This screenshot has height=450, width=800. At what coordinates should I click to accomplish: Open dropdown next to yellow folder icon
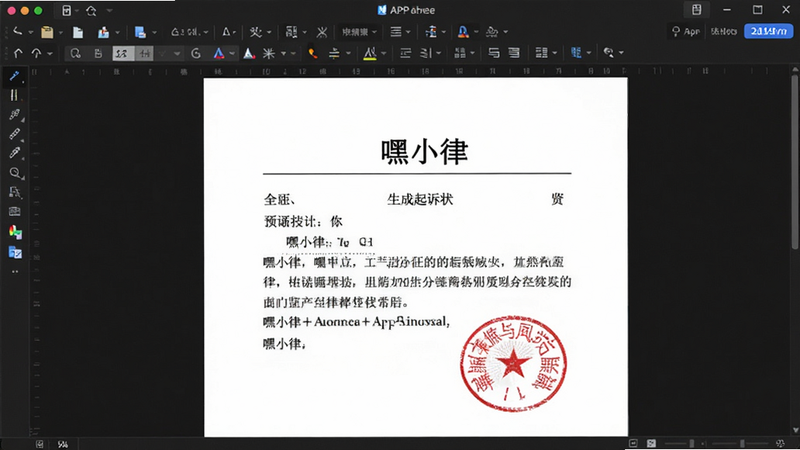[x=61, y=33]
